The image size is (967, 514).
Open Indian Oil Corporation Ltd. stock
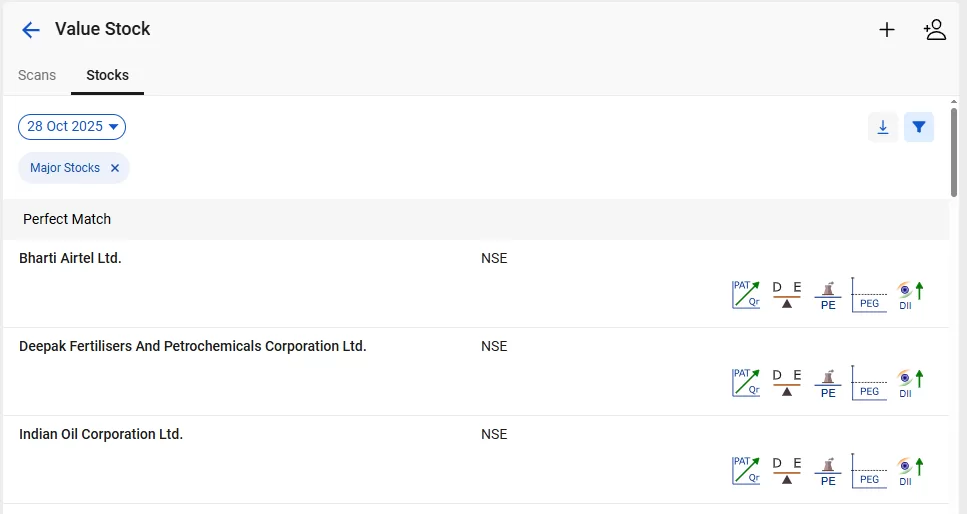[101, 434]
